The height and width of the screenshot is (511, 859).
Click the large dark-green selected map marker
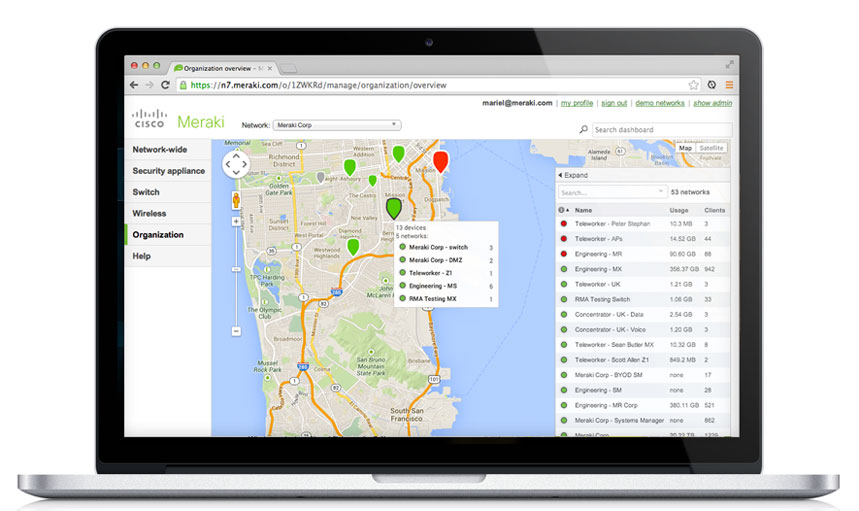coord(393,209)
